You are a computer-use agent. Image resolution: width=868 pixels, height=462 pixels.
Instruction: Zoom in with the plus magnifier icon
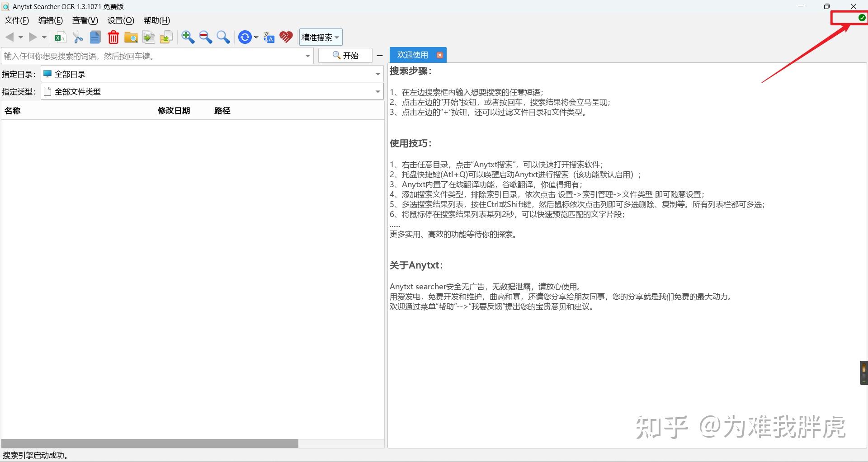pyautogui.click(x=187, y=37)
